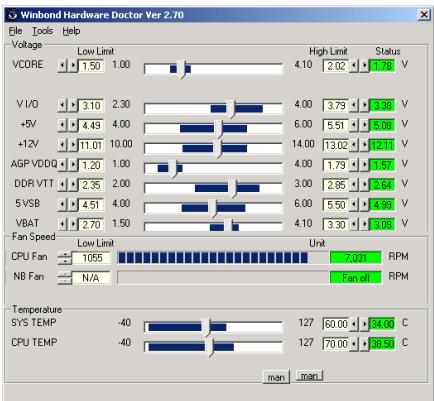
Task: Click the +12V voltage slider thumb
Action: [217, 149]
